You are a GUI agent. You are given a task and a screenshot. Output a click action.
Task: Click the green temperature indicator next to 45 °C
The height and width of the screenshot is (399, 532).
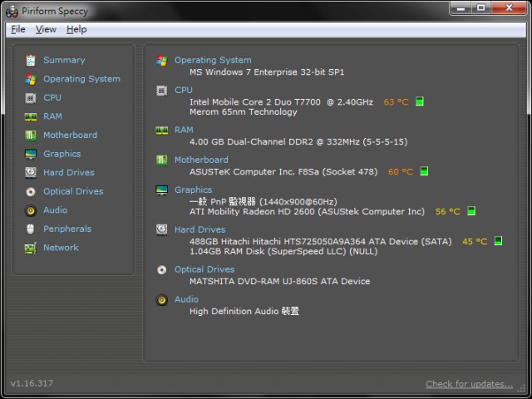pos(498,240)
